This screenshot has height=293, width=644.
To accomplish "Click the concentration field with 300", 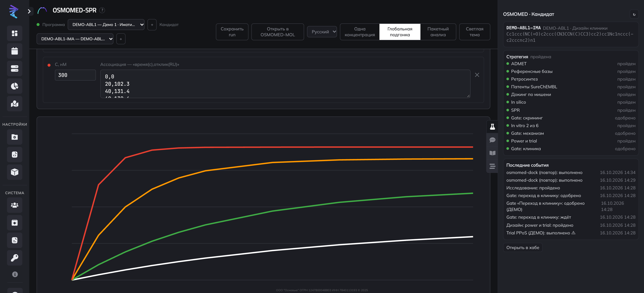I will [x=75, y=75].
